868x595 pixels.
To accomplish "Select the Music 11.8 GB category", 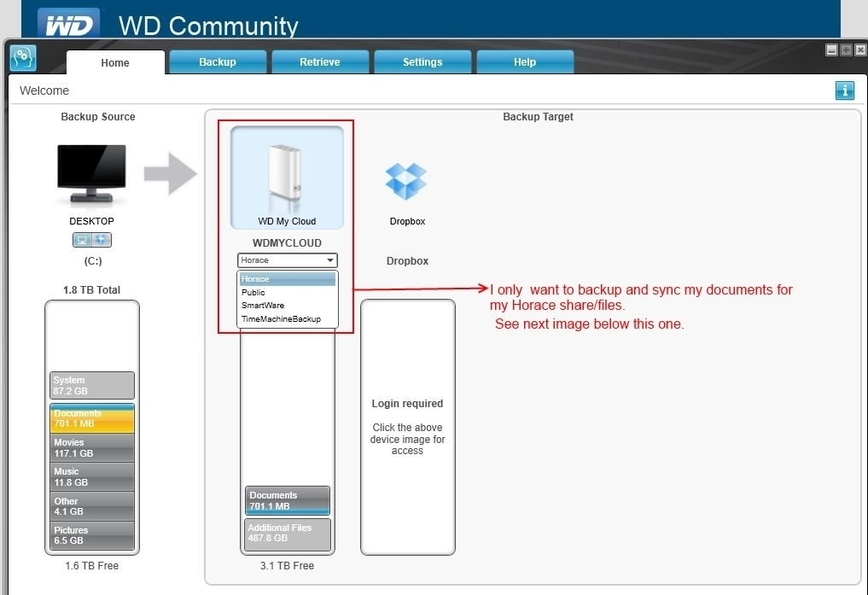I will 92,476.
